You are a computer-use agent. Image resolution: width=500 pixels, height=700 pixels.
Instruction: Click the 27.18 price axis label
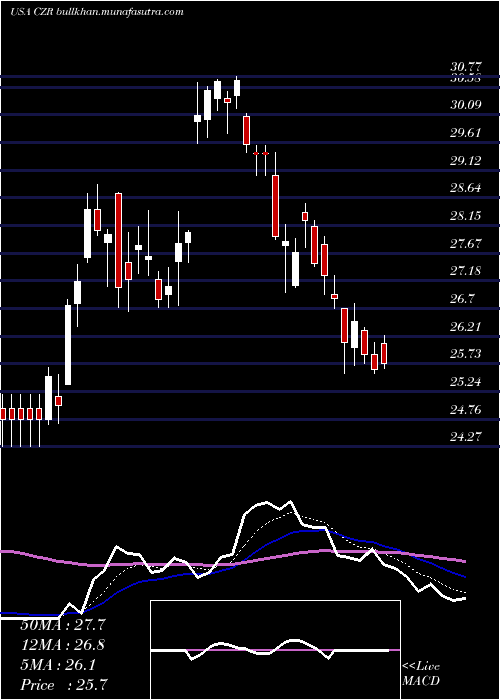tap(466, 271)
